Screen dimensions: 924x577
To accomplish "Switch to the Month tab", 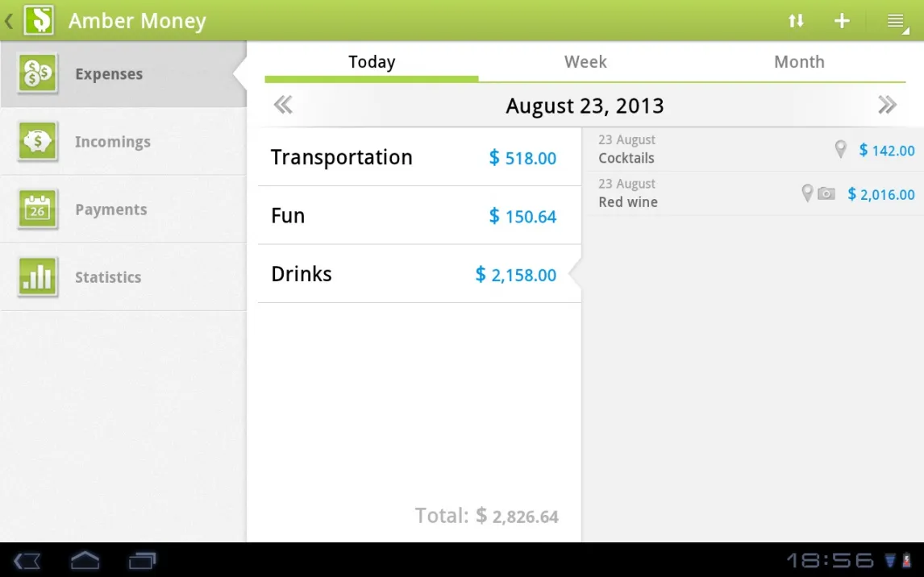I will click(x=799, y=62).
